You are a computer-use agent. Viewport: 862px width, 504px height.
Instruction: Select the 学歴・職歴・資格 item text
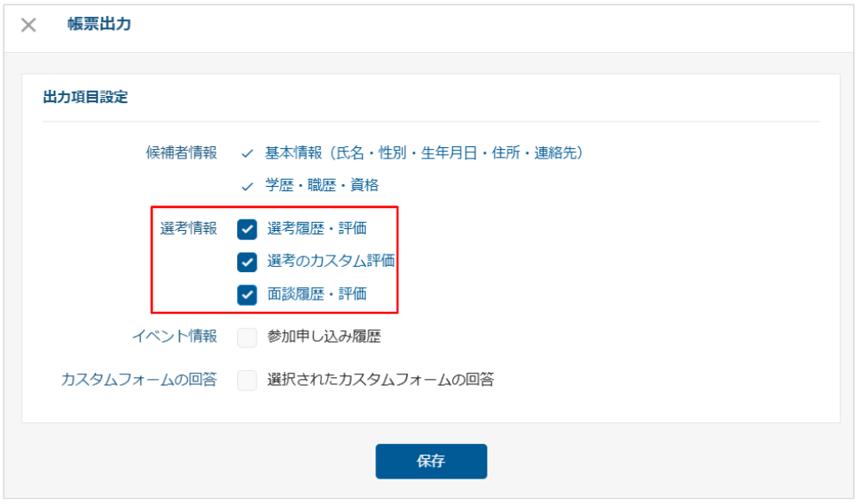tap(322, 186)
